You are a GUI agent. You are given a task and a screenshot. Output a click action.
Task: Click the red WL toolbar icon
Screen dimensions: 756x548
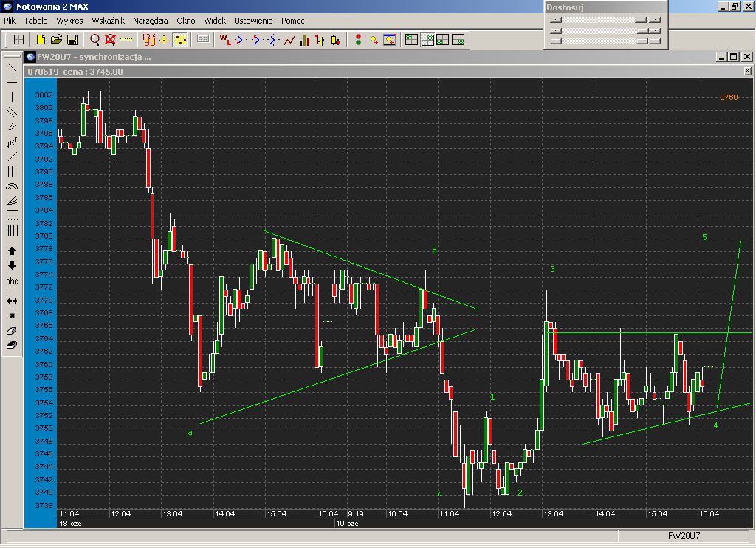[x=225, y=40]
